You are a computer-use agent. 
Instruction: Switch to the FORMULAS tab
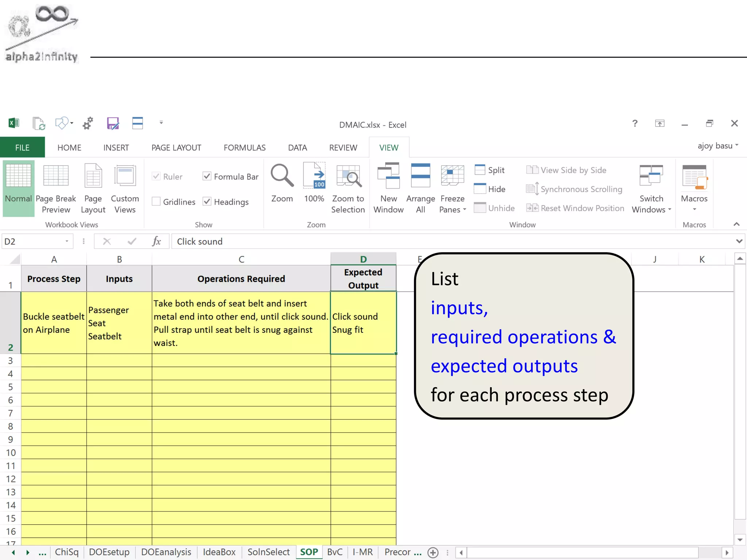point(244,148)
